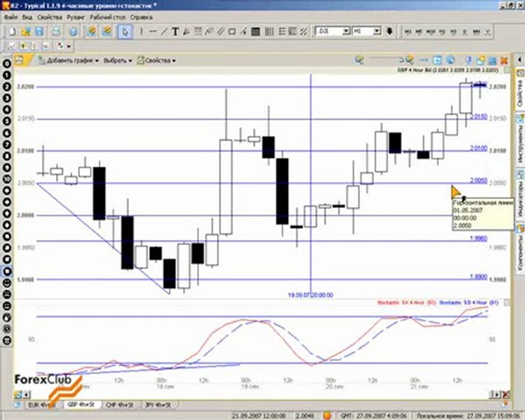525x420 pixels.
Task: Switch to GBP 4h+St chart tab
Action: (x=81, y=405)
